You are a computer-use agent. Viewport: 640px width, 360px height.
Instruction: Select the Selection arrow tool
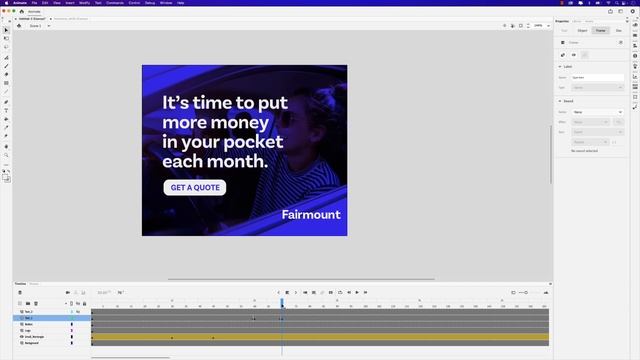[x=6, y=30]
